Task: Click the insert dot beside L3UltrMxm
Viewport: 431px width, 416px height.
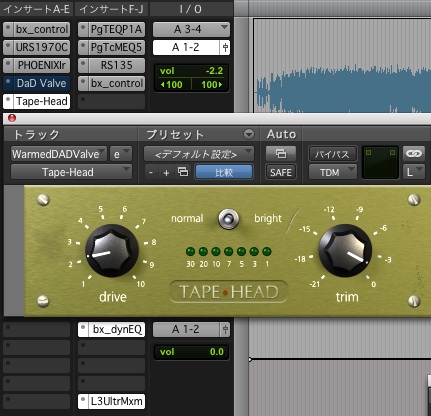Action: [x=83, y=398]
